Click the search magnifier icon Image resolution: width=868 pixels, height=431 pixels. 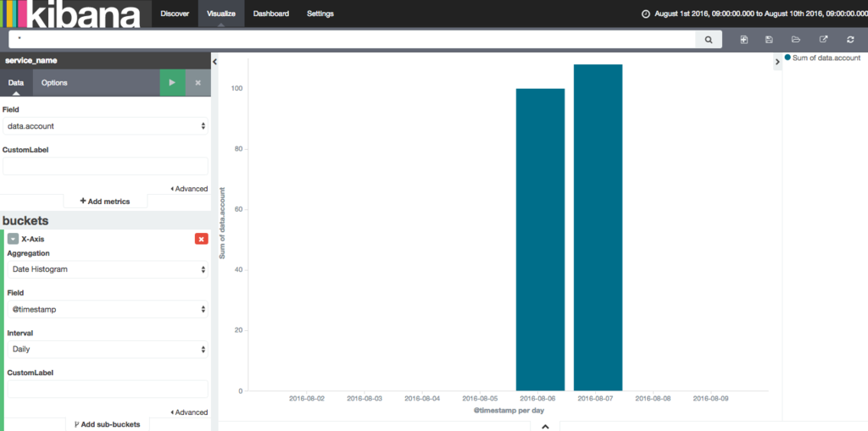(709, 40)
